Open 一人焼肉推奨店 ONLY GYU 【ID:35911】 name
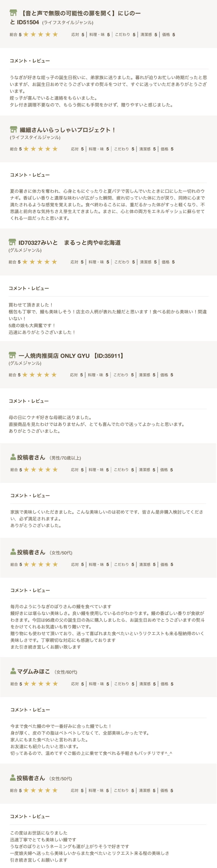 (71, 356)
